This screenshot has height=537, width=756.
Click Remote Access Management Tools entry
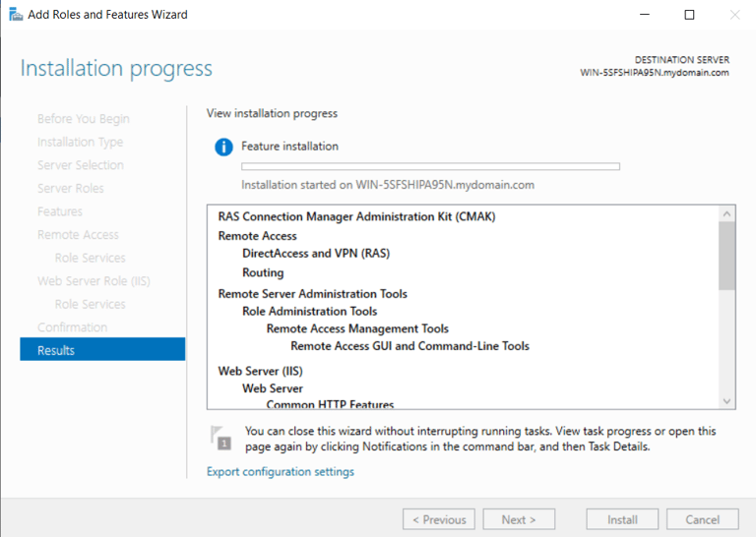coord(357,328)
